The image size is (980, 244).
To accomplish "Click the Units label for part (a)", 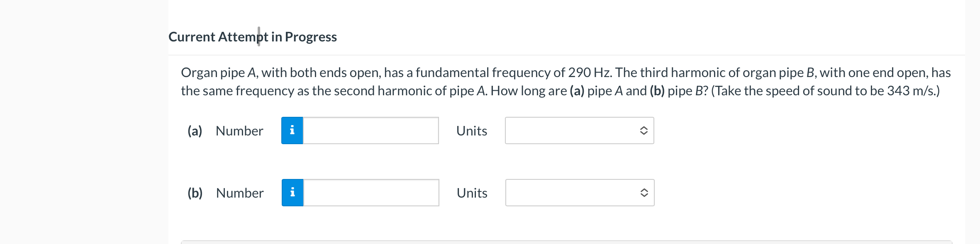I will pos(471,130).
